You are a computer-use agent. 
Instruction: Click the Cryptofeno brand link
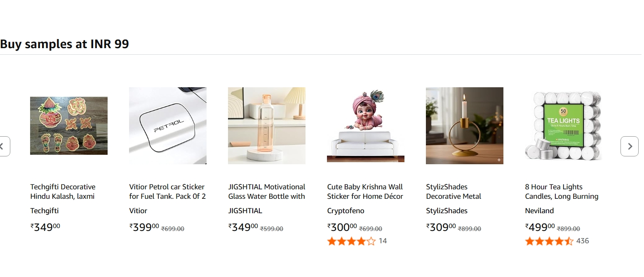(346, 210)
